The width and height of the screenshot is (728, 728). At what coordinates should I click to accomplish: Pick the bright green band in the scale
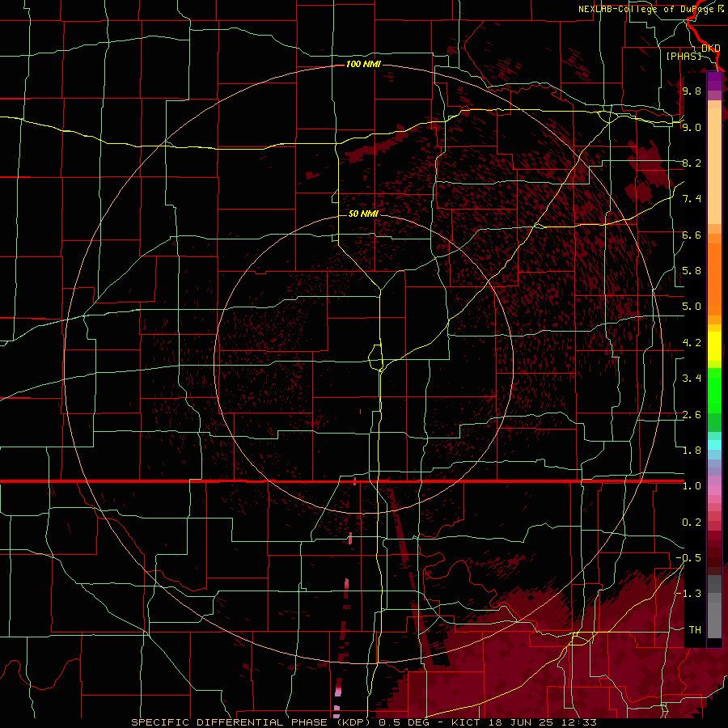714,390
